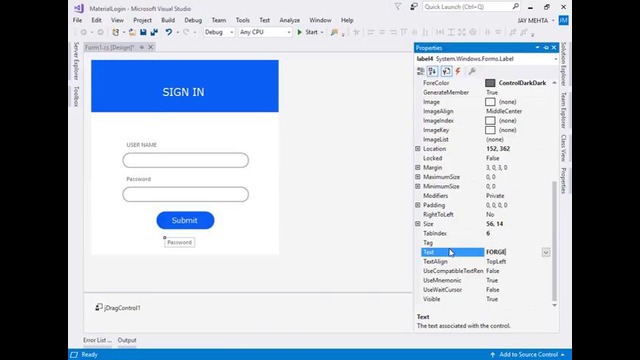
Task: Close the Properties panel
Action: (x=554, y=48)
